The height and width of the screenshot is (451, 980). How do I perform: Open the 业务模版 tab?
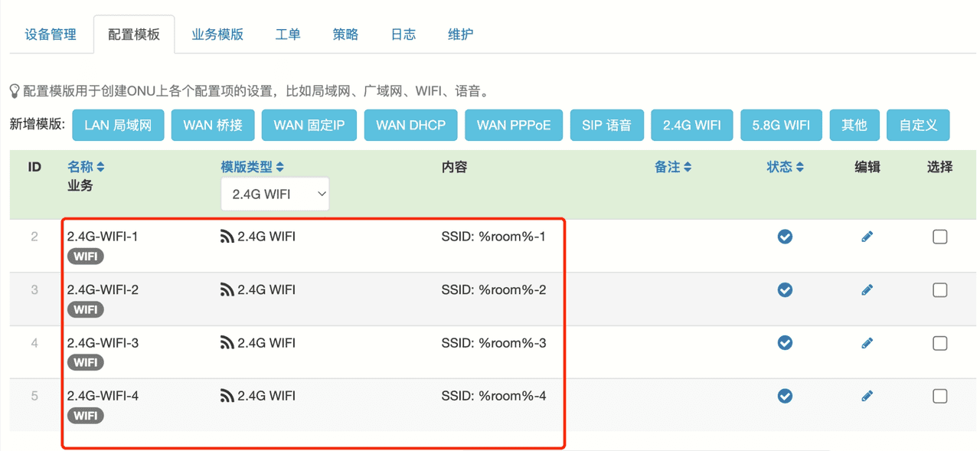click(217, 34)
